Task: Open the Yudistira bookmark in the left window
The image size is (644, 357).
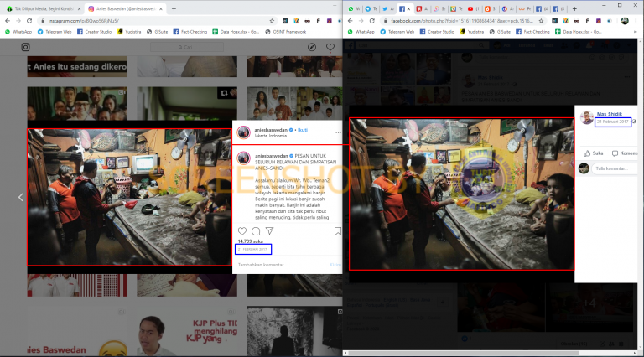Action: point(129,32)
